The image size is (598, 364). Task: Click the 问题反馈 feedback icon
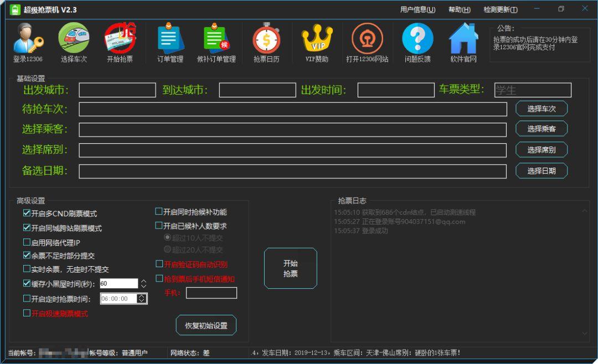pos(417,39)
